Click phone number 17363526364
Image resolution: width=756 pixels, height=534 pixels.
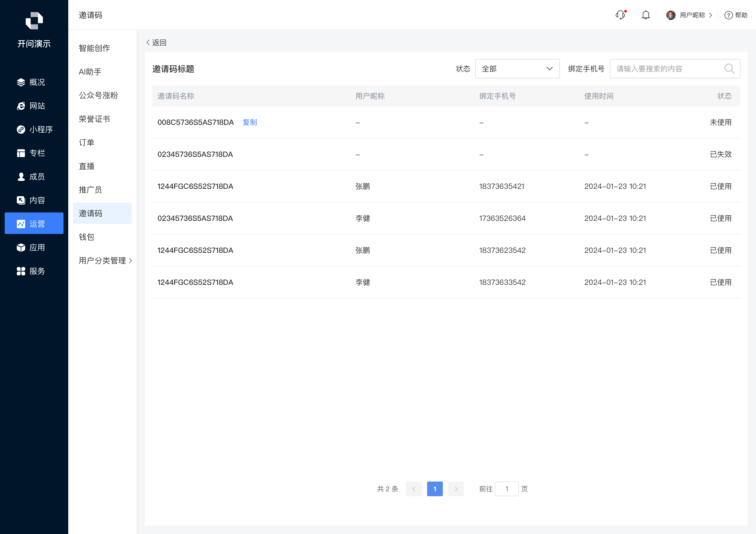(502, 218)
